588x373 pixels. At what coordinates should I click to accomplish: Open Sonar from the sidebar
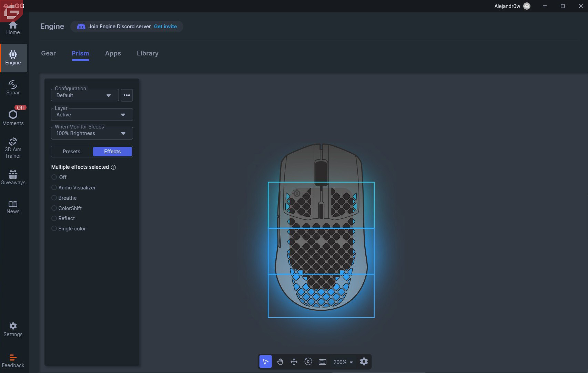click(x=13, y=88)
